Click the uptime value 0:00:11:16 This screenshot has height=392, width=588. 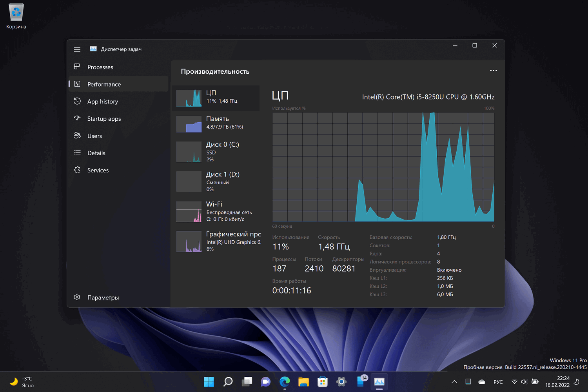pyautogui.click(x=292, y=290)
